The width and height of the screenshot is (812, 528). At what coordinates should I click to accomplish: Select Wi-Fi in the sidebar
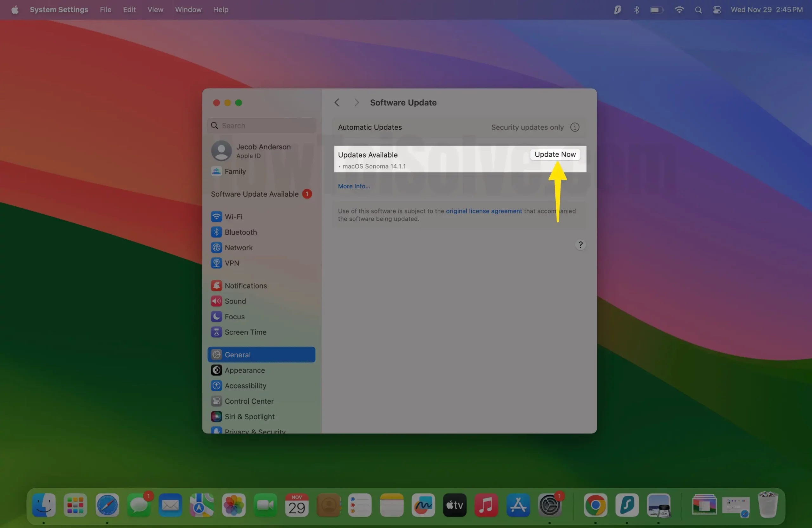[x=233, y=217]
